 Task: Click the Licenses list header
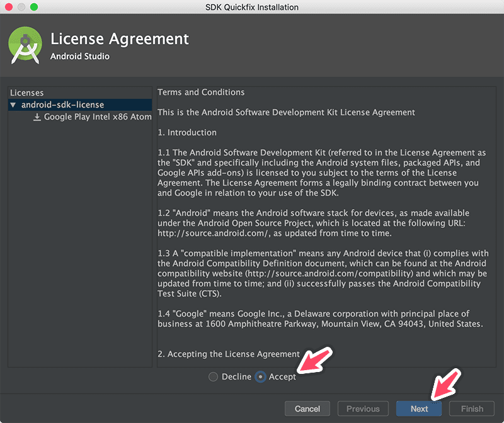[x=26, y=93]
